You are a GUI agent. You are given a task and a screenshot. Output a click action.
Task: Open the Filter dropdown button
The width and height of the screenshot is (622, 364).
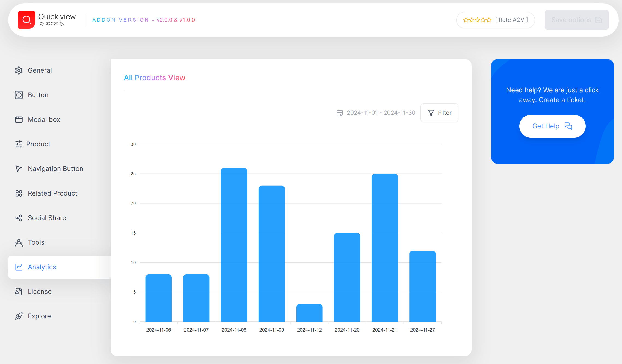[439, 113]
